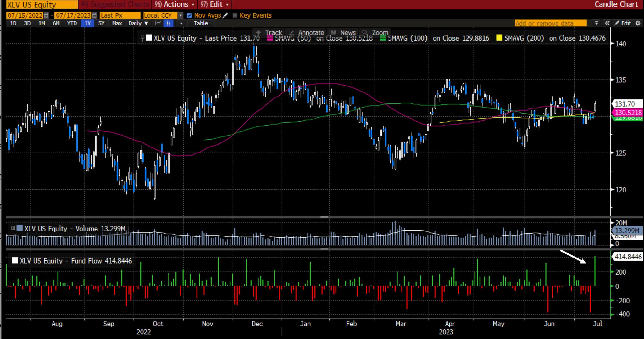The width and height of the screenshot is (644, 339).
Task: Open the start date calendar picker
Action: tap(47, 15)
